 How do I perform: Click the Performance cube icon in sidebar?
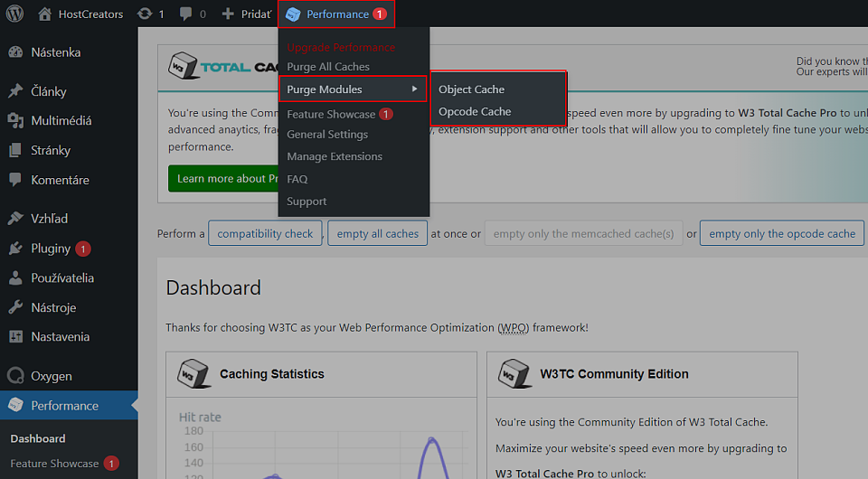pyautogui.click(x=15, y=405)
